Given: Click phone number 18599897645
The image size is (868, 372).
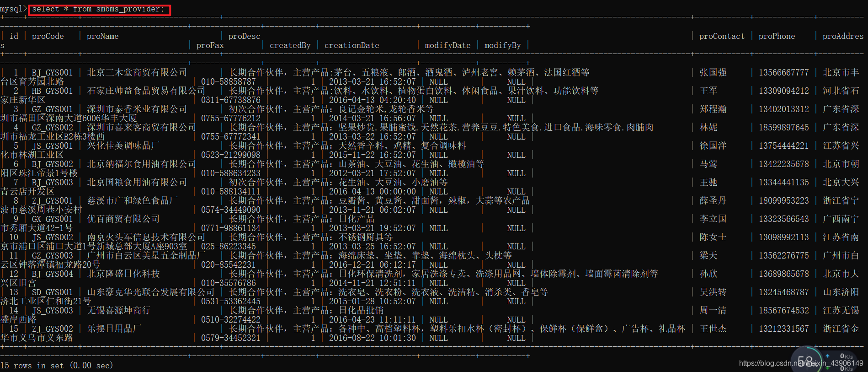Looking at the screenshot, I should pyautogui.click(x=784, y=128).
